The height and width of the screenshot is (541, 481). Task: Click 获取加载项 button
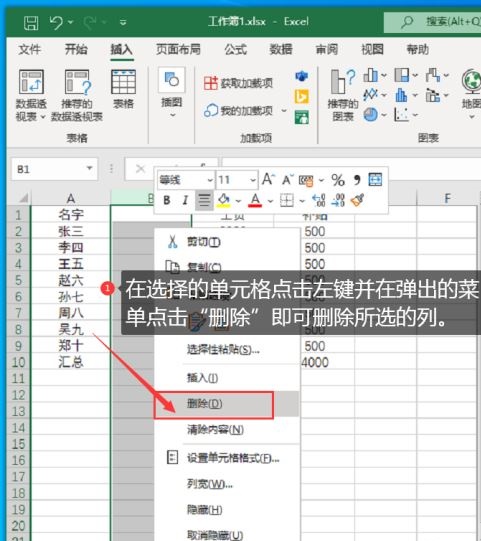pos(238,83)
